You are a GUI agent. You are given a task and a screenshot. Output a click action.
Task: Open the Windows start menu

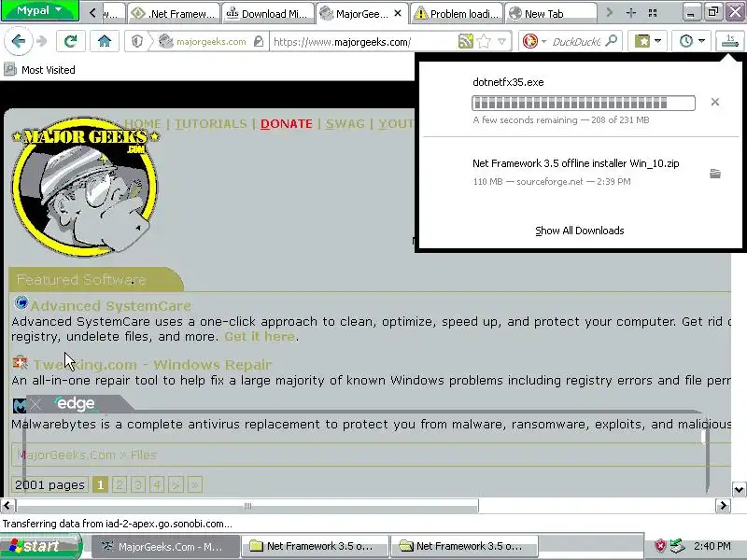pos(41,546)
